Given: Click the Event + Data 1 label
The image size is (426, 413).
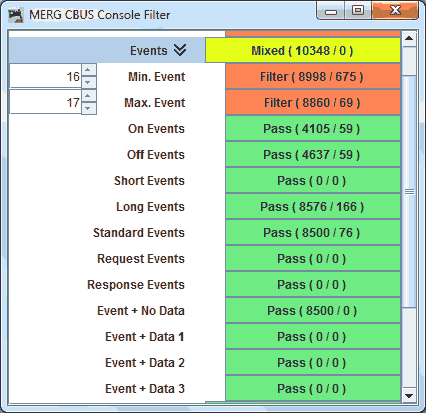Looking at the screenshot, I should (145, 337).
